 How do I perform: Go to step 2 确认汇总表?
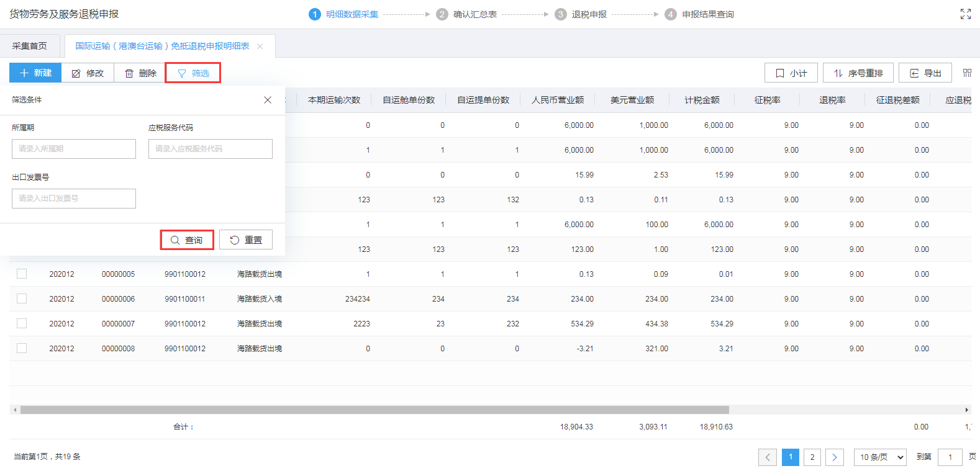tap(467, 14)
